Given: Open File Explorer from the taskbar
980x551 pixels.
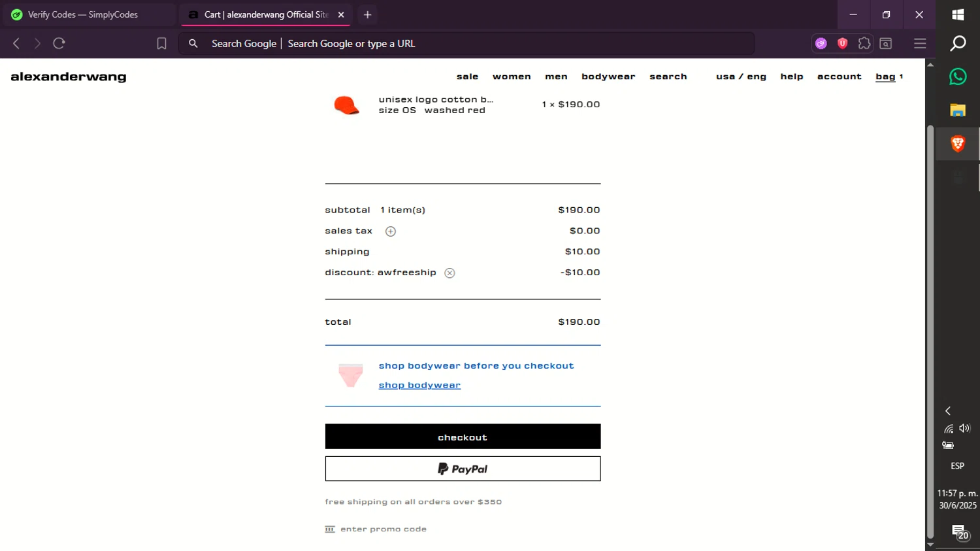Looking at the screenshot, I should tap(958, 110).
